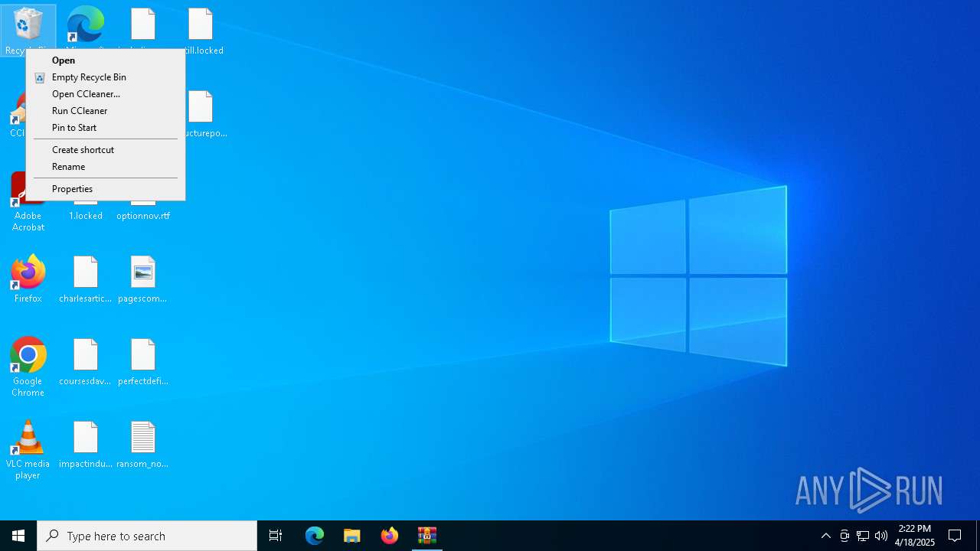Open Properties from the context menu
Screen dimensions: 980x551
point(106,189)
